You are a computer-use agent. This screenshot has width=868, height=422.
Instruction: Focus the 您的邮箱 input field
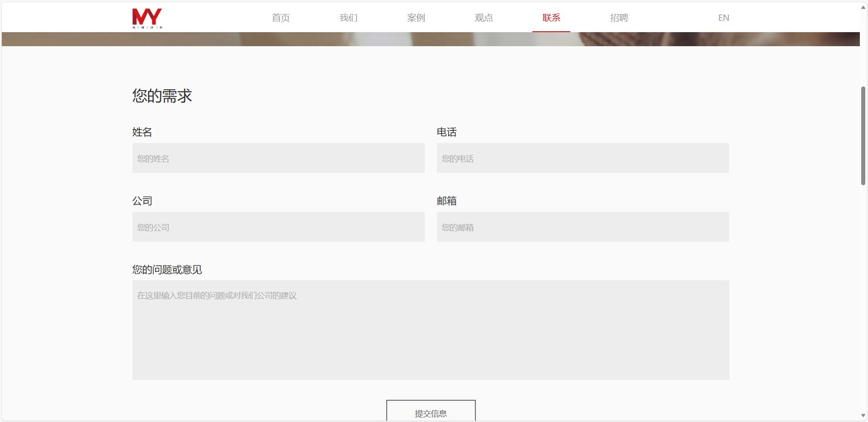point(583,227)
